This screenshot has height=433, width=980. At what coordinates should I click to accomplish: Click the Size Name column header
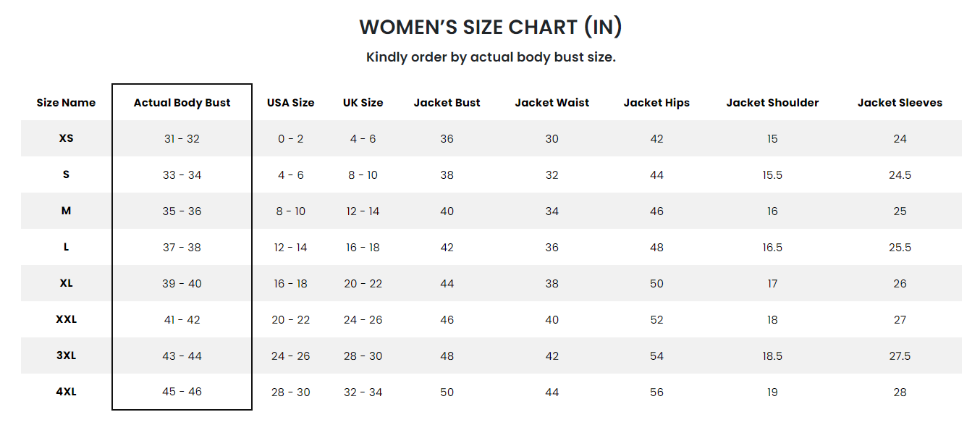click(x=66, y=103)
